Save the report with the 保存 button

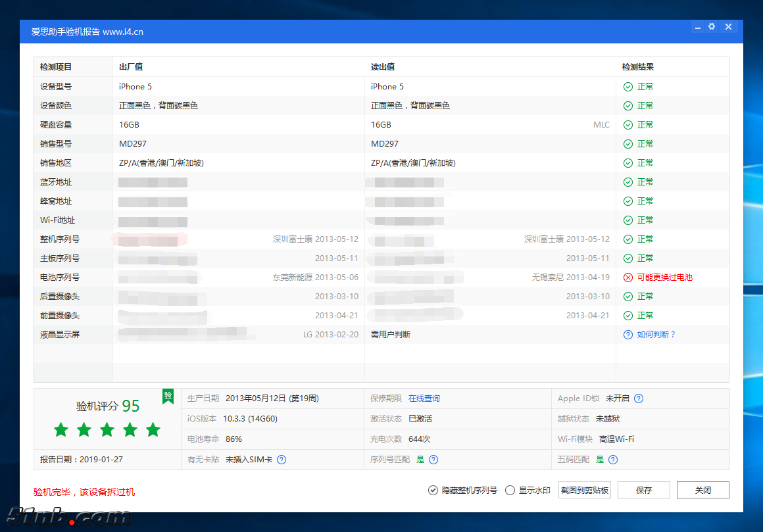[x=643, y=490]
